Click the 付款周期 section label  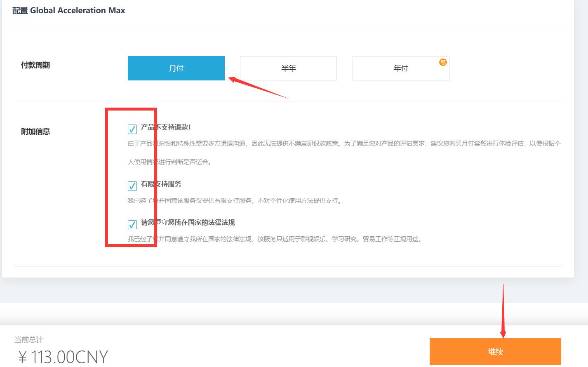[35, 65]
